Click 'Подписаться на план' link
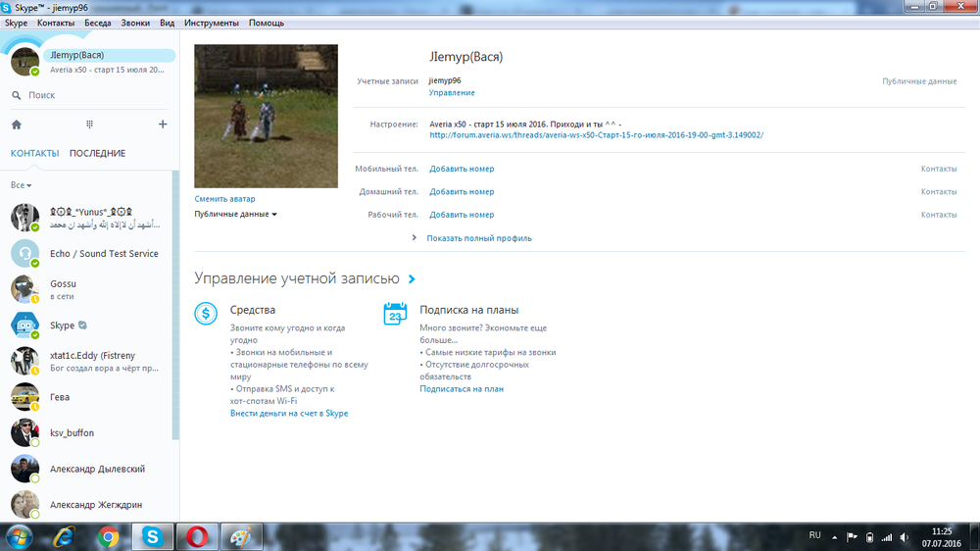Screen dimensions: 980x551 point(462,389)
